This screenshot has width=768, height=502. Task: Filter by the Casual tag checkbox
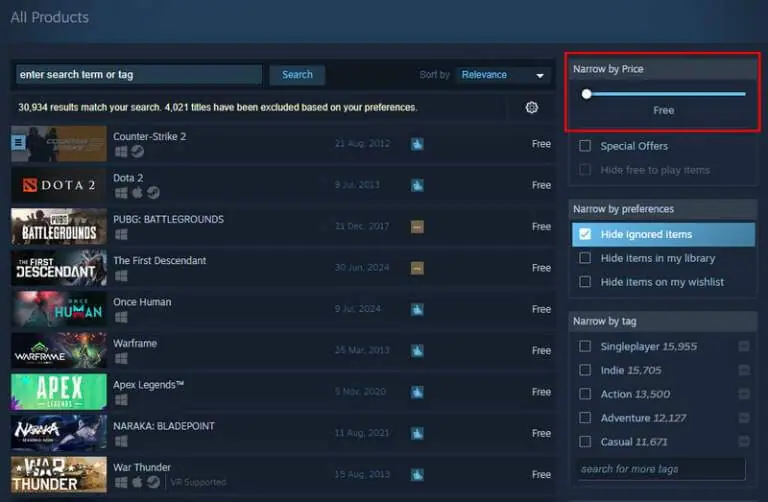(x=585, y=441)
